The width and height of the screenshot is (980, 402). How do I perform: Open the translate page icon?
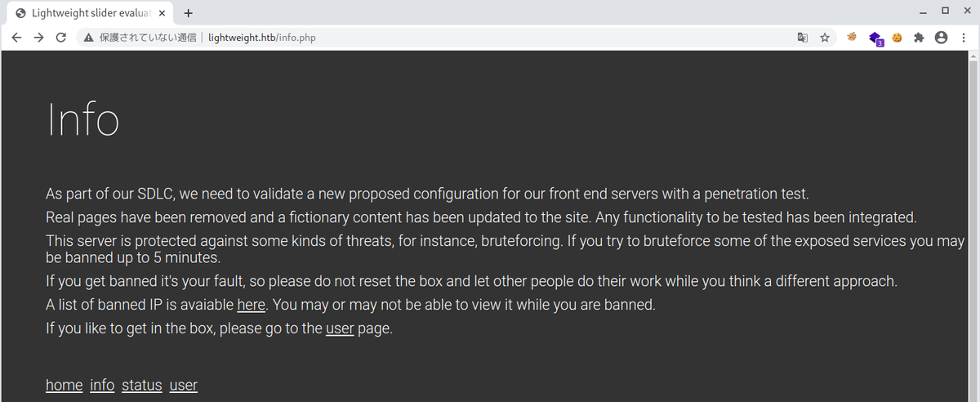[803, 38]
